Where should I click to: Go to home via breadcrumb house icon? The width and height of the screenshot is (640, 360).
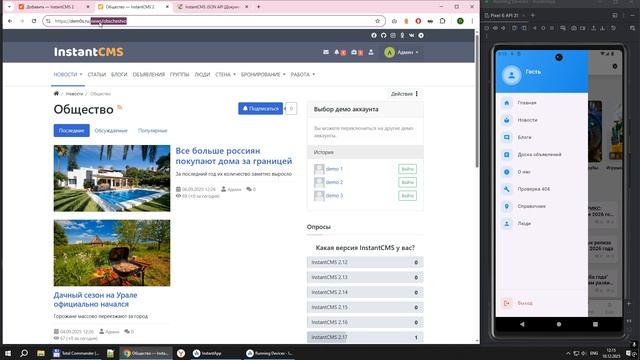(x=56, y=93)
